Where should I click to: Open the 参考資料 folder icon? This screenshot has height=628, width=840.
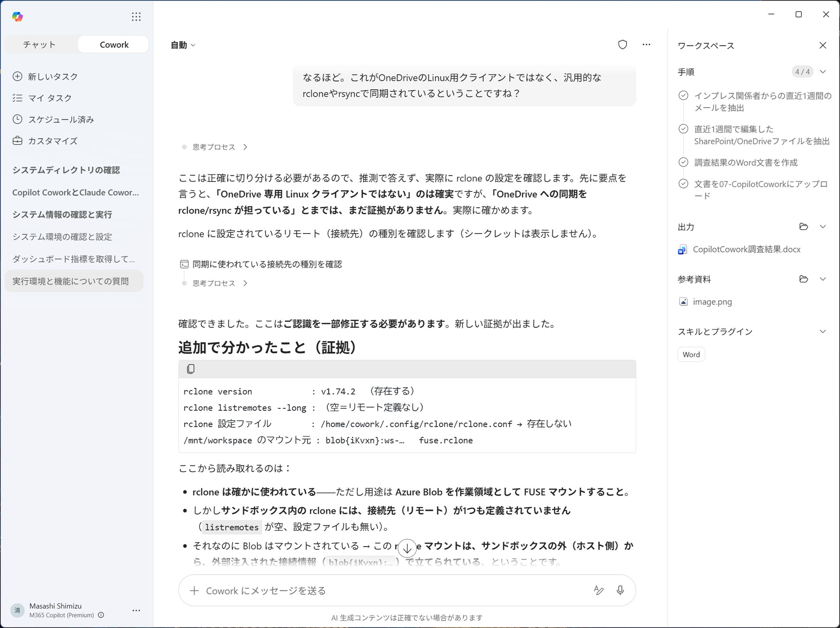pyautogui.click(x=804, y=279)
